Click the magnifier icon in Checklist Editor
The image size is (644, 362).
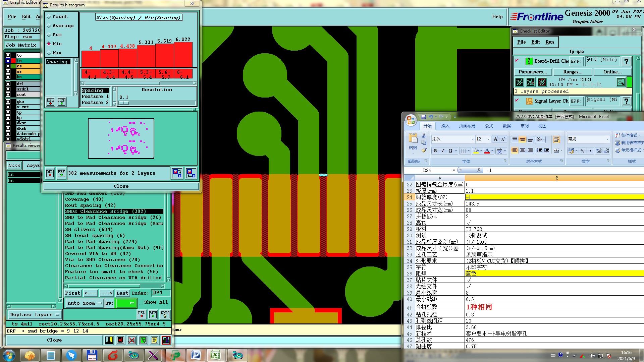pyautogui.click(x=621, y=82)
